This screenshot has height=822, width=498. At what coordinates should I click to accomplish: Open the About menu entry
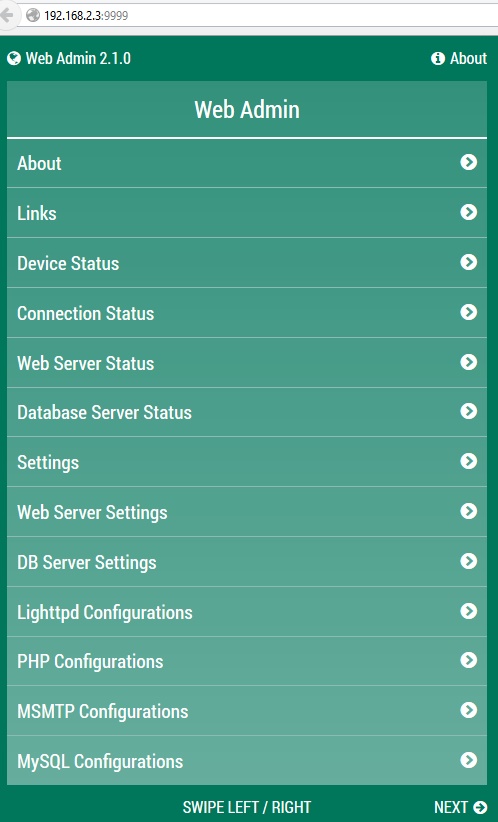coord(247,163)
